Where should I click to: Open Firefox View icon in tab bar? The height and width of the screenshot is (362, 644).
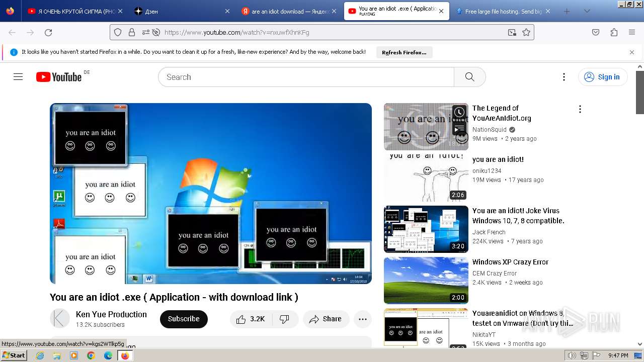10,11
